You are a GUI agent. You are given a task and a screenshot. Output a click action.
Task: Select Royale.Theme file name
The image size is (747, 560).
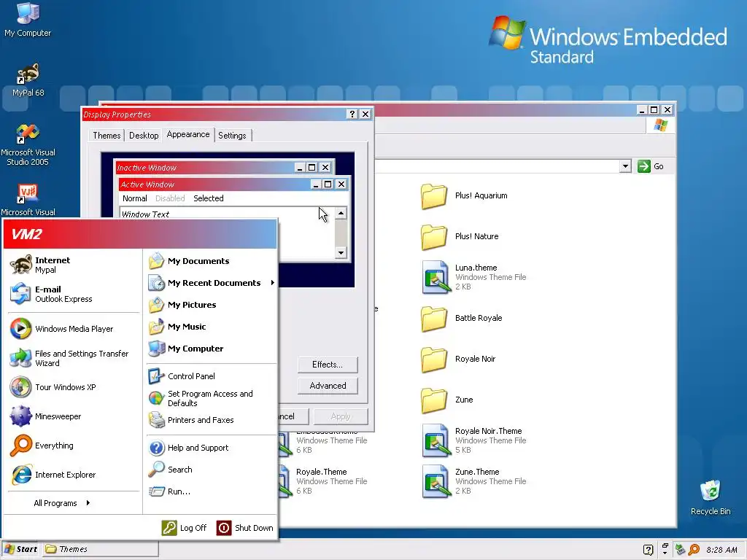click(322, 472)
